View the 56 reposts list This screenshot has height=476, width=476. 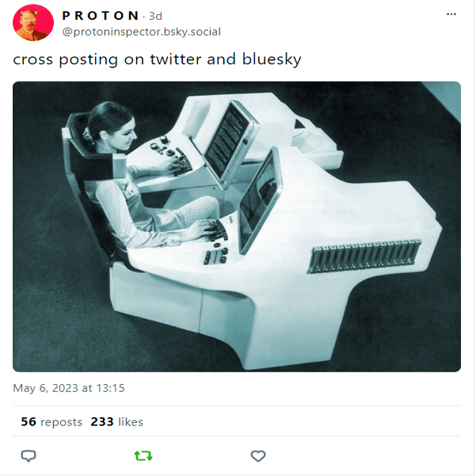pyautogui.click(x=51, y=422)
